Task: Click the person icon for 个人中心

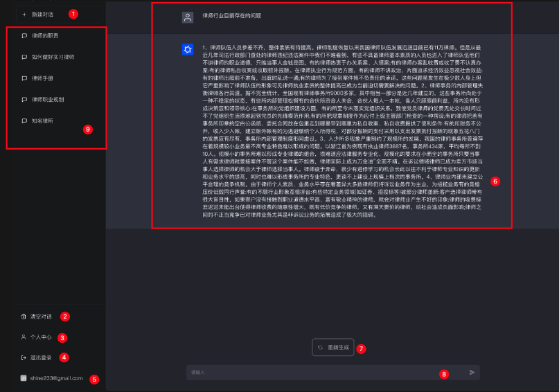Action: (24, 337)
